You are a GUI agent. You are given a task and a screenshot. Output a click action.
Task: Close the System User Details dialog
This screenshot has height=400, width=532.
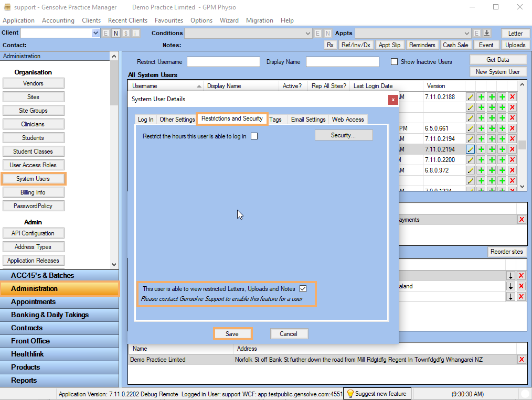tap(392, 100)
